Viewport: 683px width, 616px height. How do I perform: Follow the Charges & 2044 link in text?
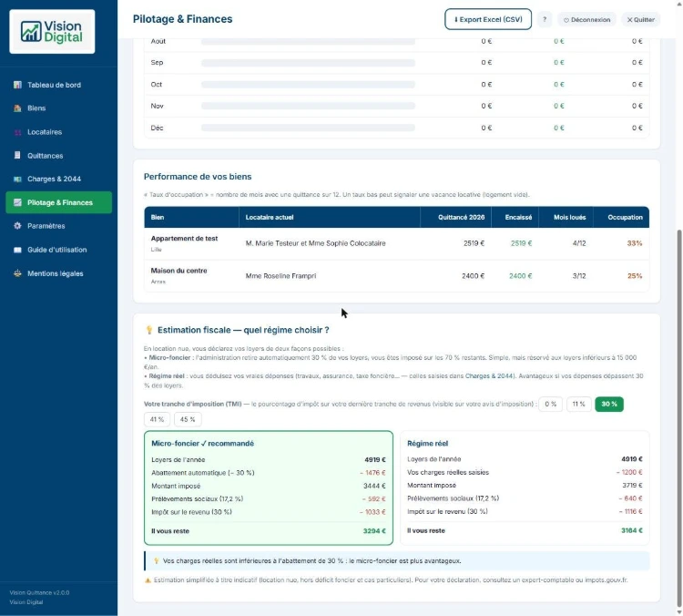[x=489, y=375]
